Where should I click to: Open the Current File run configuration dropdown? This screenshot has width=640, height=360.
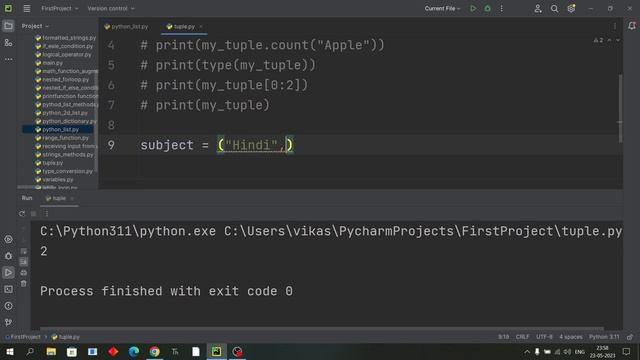[442, 8]
